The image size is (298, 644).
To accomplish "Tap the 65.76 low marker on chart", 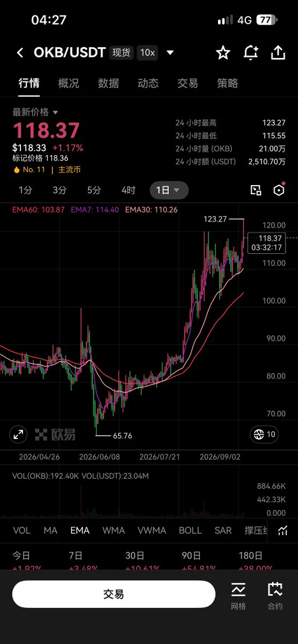I will [x=122, y=436].
